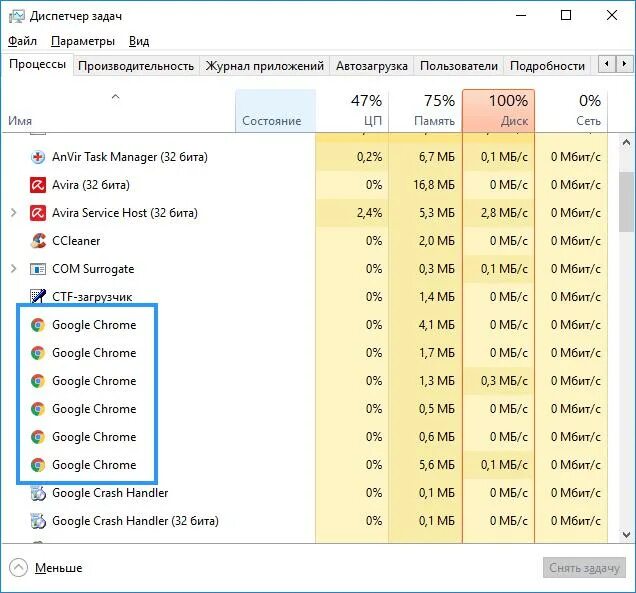Click the Google Crash Handler icon
636x593 pixels.
pos(38,493)
